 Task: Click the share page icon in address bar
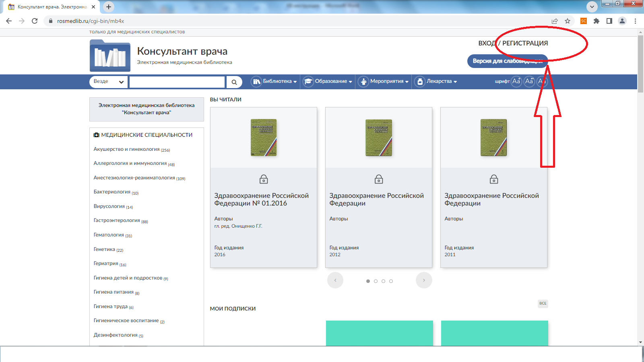pyautogui.click(x=555, y=21)
